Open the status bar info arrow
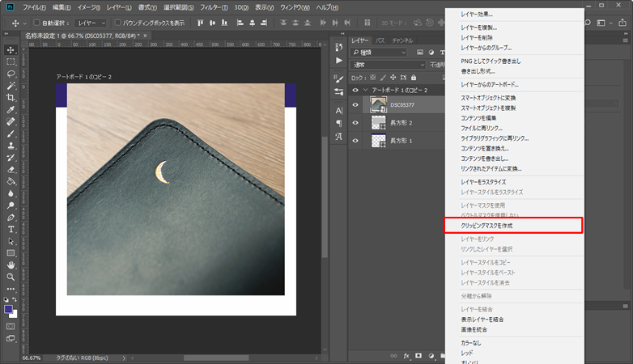 tap(124, 358)
